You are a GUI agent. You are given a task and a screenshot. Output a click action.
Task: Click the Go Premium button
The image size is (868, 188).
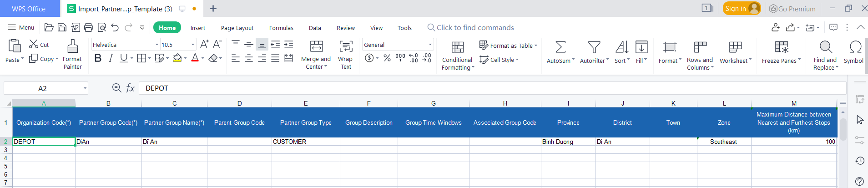point(792,9)
